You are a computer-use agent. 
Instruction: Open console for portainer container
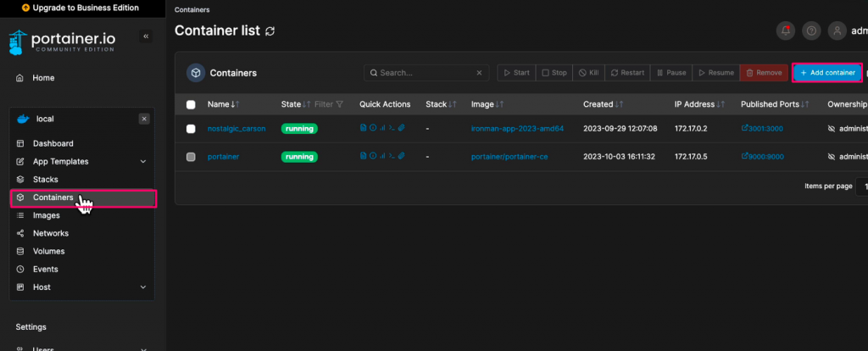coord(392,155)
